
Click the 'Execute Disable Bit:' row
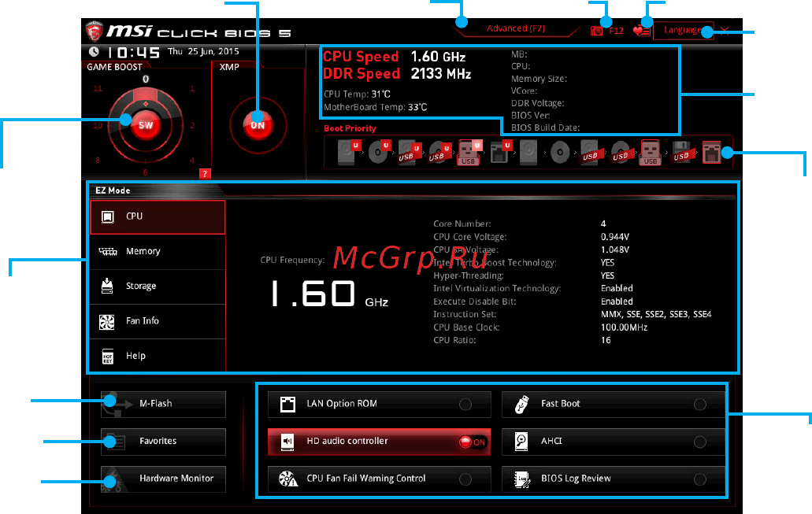475,301
